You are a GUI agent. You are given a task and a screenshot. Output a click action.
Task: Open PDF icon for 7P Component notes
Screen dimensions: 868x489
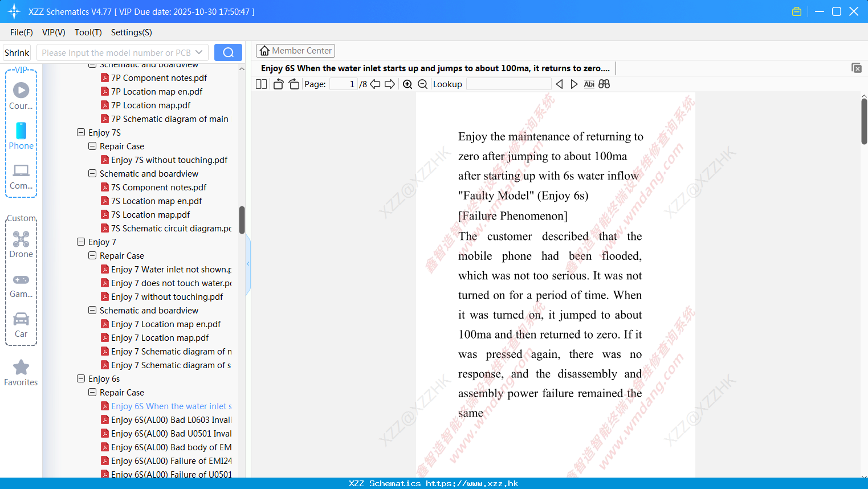[x=105, y=78]
